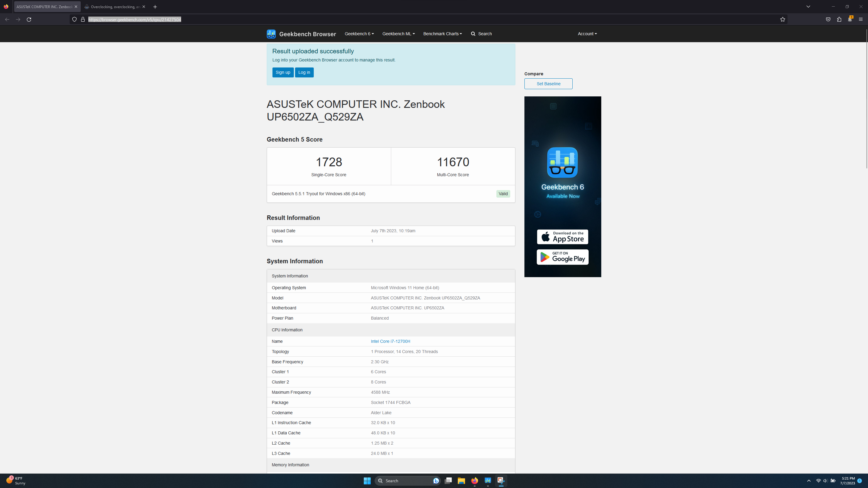This screenshot has width=868, height=488.
Task: Bookmark this page with the star
Action: tap(783, 20)
